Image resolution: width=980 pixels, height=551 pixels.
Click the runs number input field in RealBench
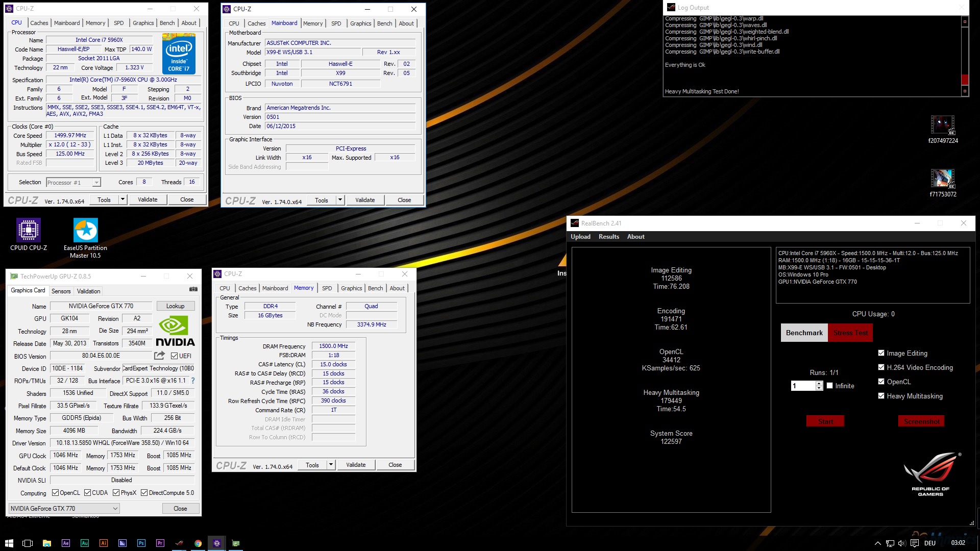[803, 386]
